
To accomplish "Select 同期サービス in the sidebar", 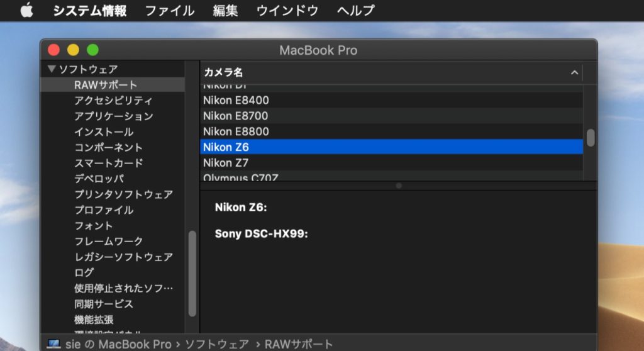I will tap(104, 303).
